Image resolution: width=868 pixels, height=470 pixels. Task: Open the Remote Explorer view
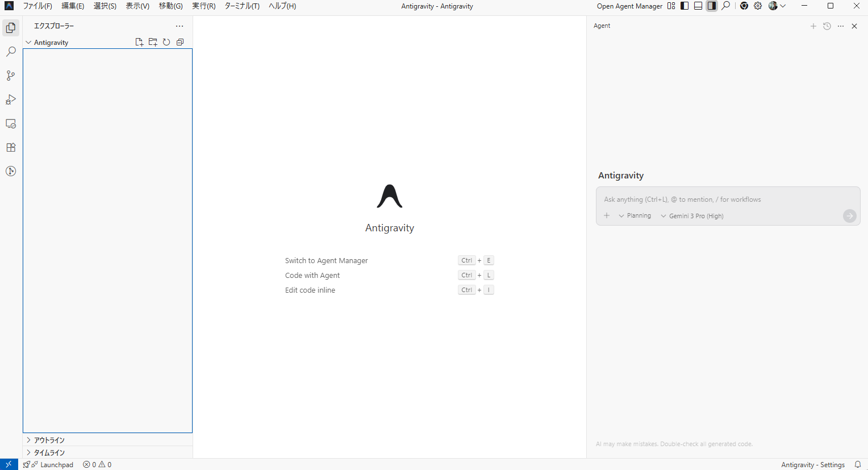11,123
